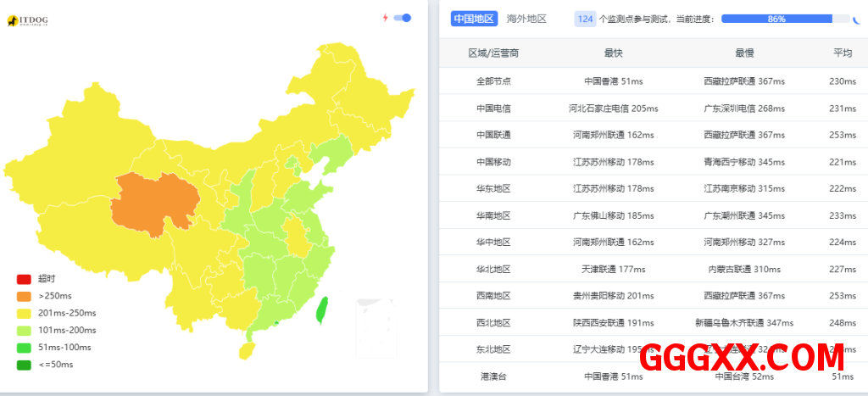Image resolution: width=868 pixels, height=396 pixels.
Task: Switch to the 中国地区 tab
Action: (x=474, y=19)
